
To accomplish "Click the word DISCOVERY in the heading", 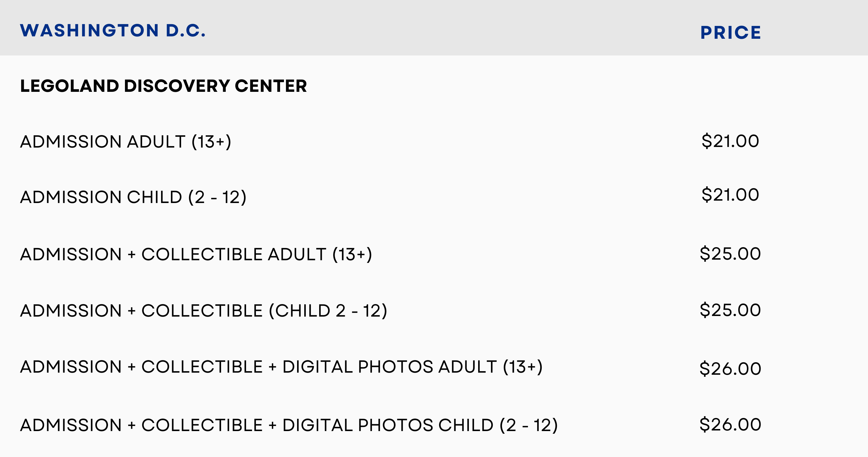I will tap(177, 86).
